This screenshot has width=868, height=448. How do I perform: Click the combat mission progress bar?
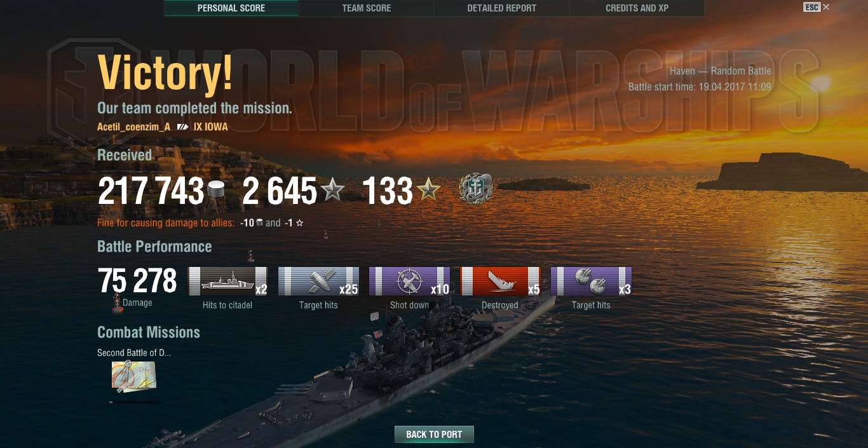pyautogui.click(x=134, y=402)
